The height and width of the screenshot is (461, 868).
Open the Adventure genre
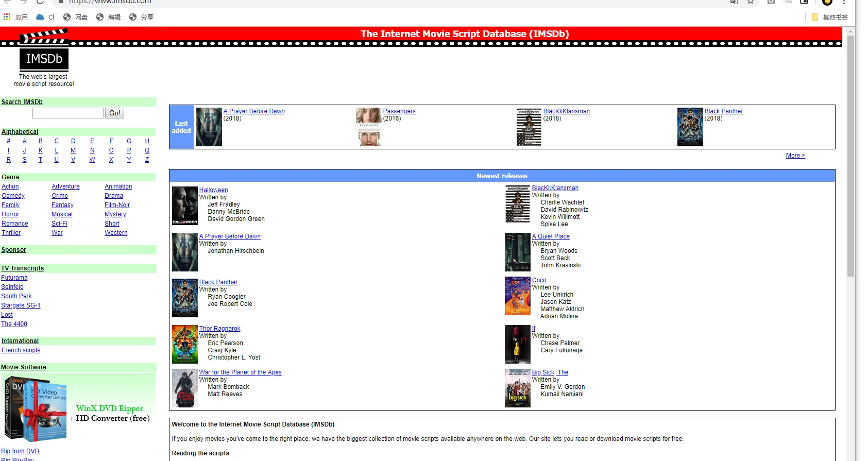tap(65, 186)
